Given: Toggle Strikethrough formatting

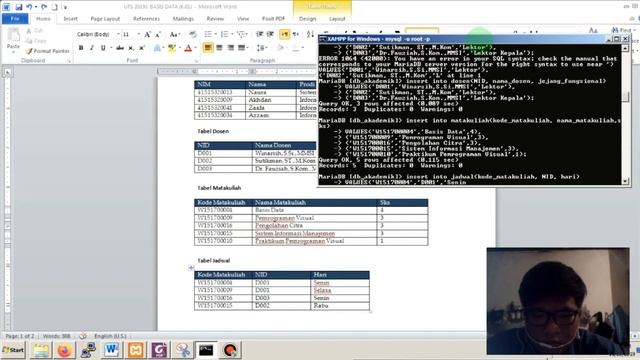Looking at the screenshot, I should click(120, 48).
